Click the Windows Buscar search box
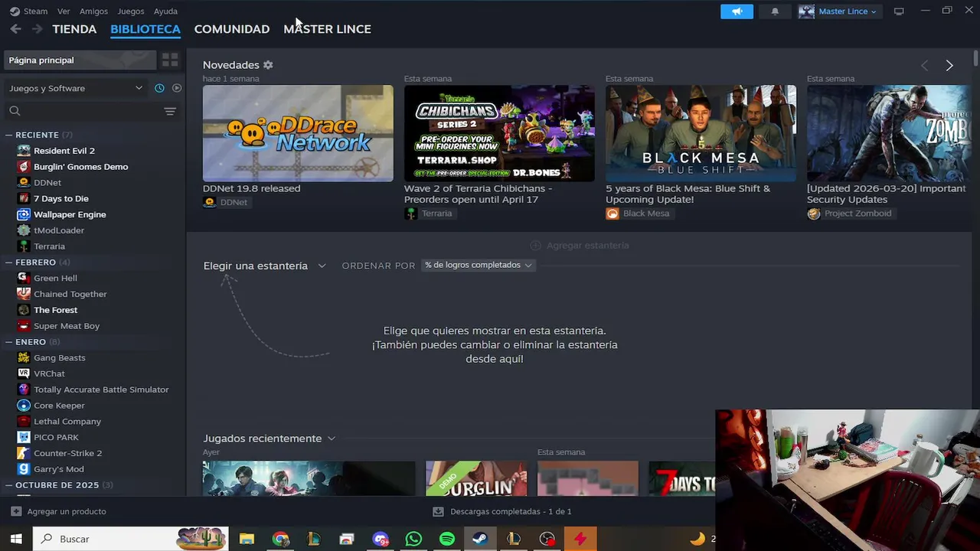The image size is (980, 551). click(130, 539)
